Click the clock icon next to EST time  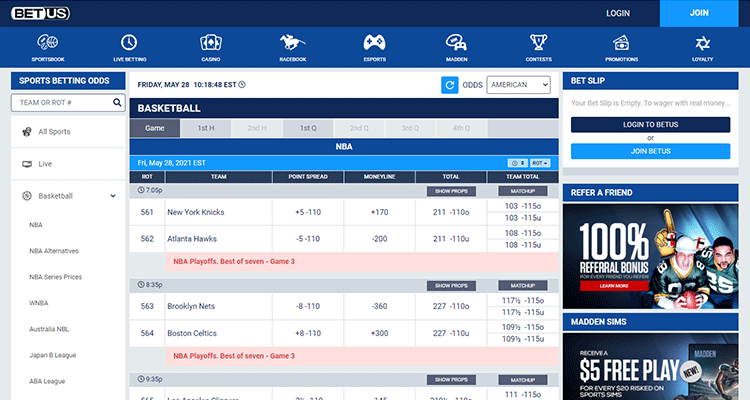242,85
